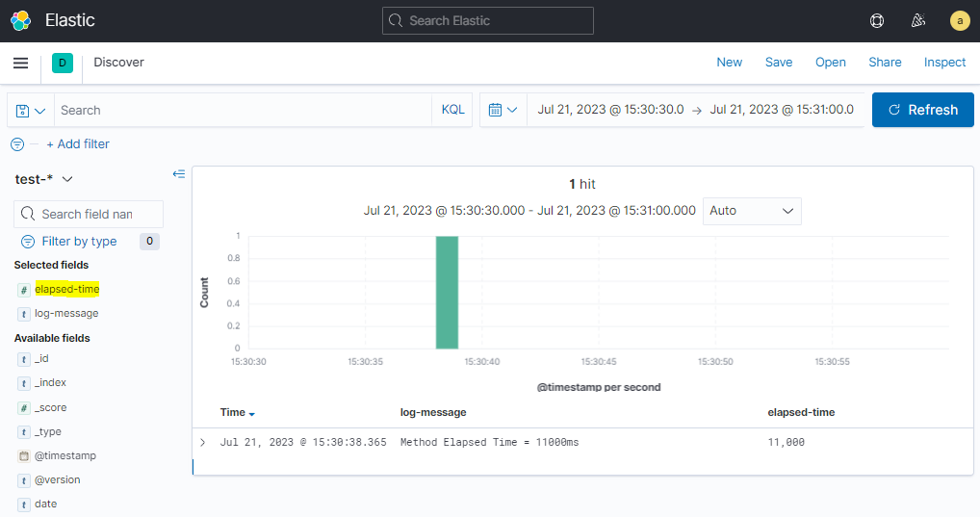Open the calendar quick date menu
The height and width of the screenshot is (517, 980).
[503, 110]
